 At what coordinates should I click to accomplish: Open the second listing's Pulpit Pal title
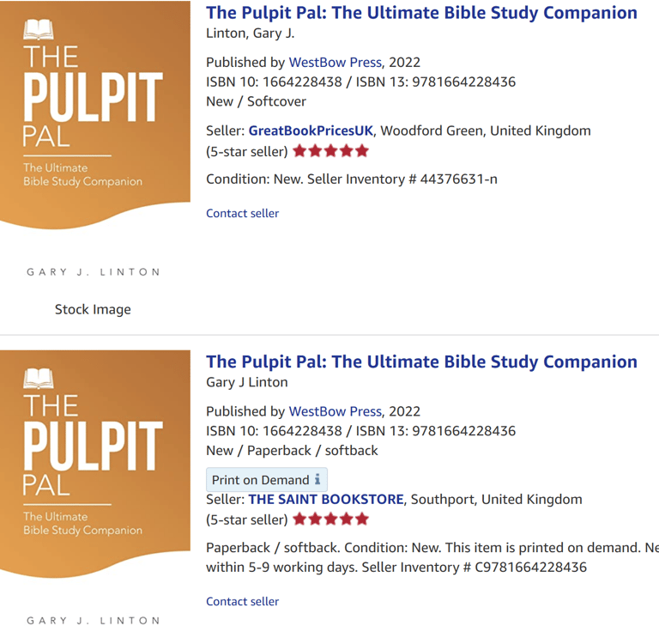[x=421, y=361]
